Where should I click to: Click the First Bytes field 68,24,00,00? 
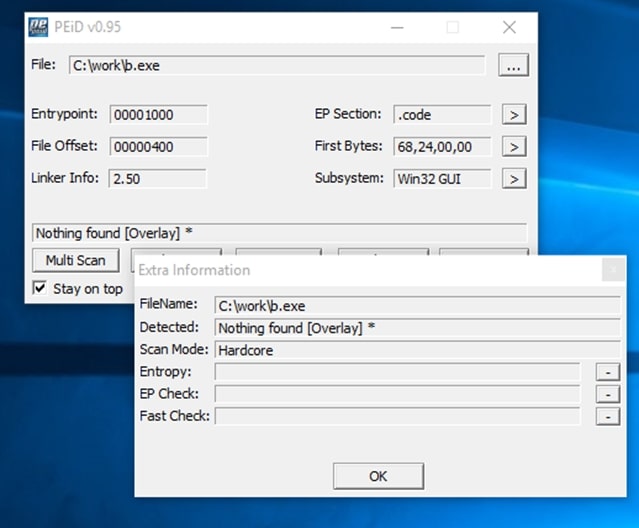442,147
